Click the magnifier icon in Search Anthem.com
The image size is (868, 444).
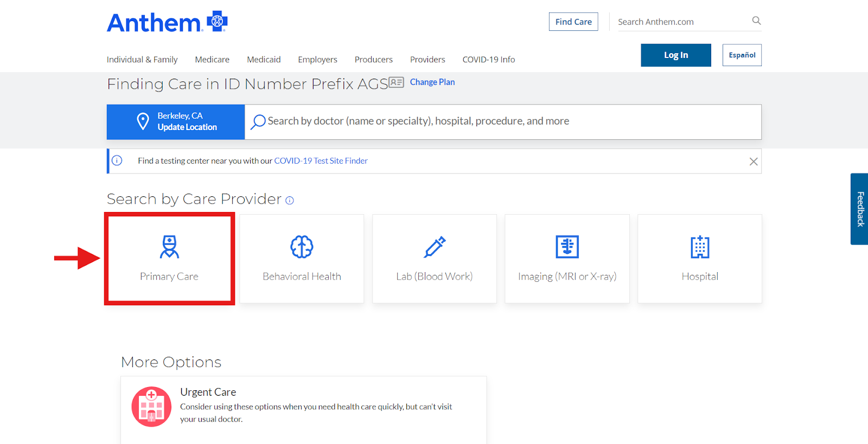(756, 21)
